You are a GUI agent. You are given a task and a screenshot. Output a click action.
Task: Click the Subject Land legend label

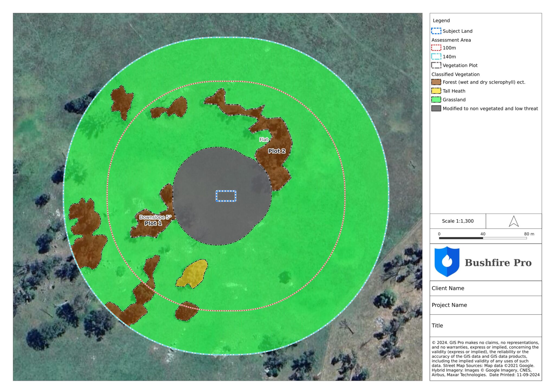pos(457,31)
